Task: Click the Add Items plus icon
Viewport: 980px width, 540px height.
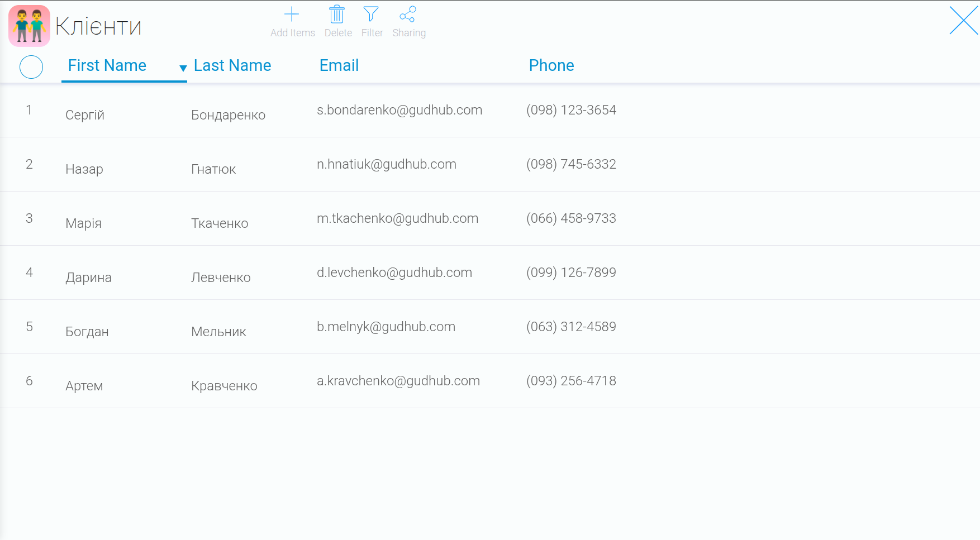Action: click(x=292, y=15)
